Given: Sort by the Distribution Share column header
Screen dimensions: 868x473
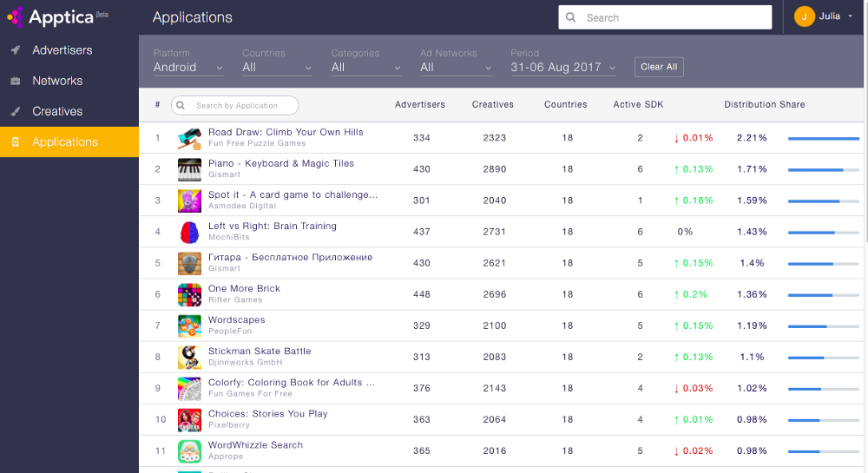Looking at the screenshot, I should (x=765, y=104).
